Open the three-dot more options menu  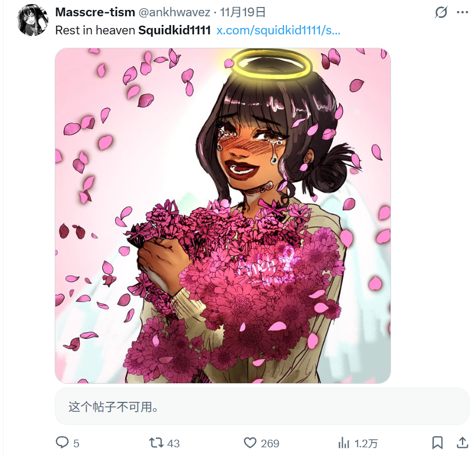coord(463,12)
